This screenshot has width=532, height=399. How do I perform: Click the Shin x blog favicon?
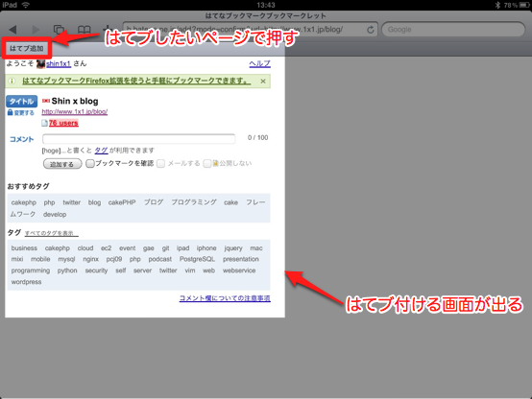pos(46,101)
